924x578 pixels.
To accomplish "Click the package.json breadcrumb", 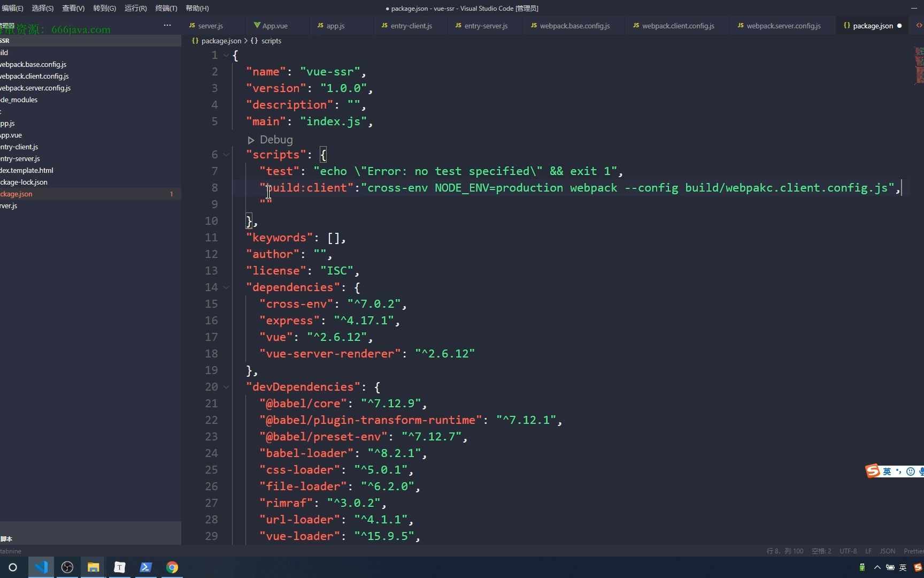I will click(221, 41).
